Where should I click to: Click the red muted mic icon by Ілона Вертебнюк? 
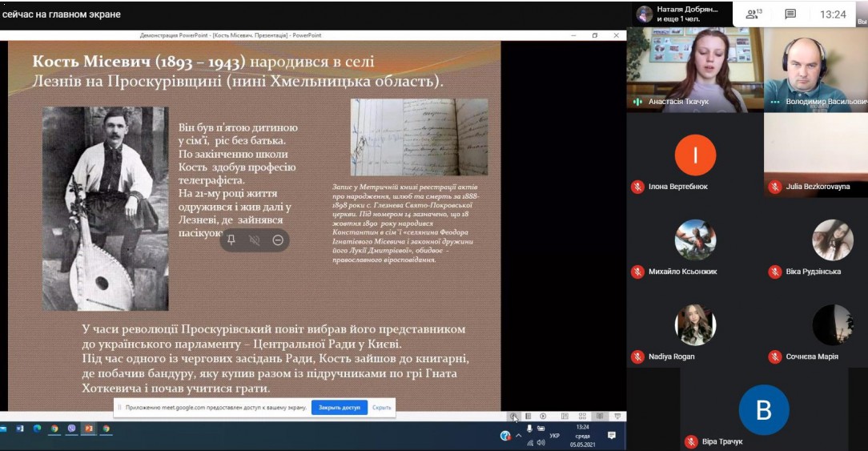coord(637,187)
